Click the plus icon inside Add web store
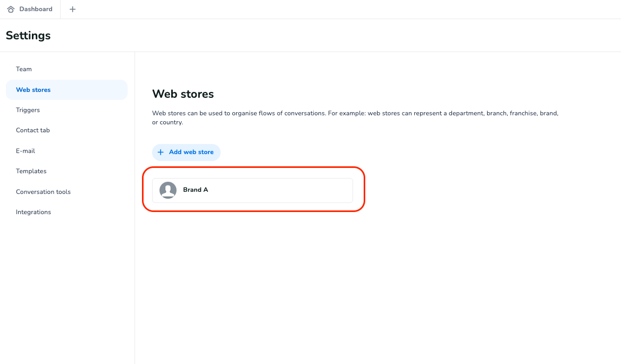This screenshot has height=364, width=621. tap(161, 152)
